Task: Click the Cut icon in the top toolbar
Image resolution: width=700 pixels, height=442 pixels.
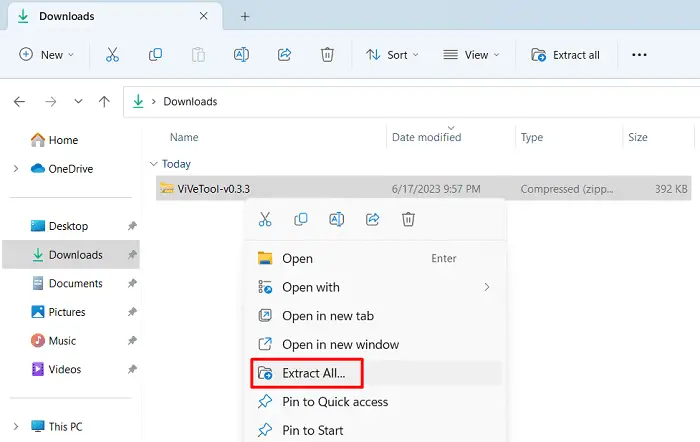Action: pyautogui.click(x=112, y=55)
